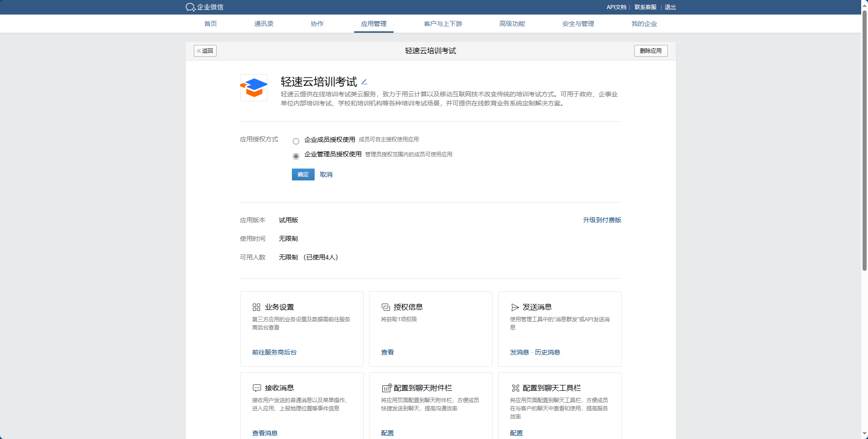Select 企业成员授权使用 radio button

coord(296,141)
